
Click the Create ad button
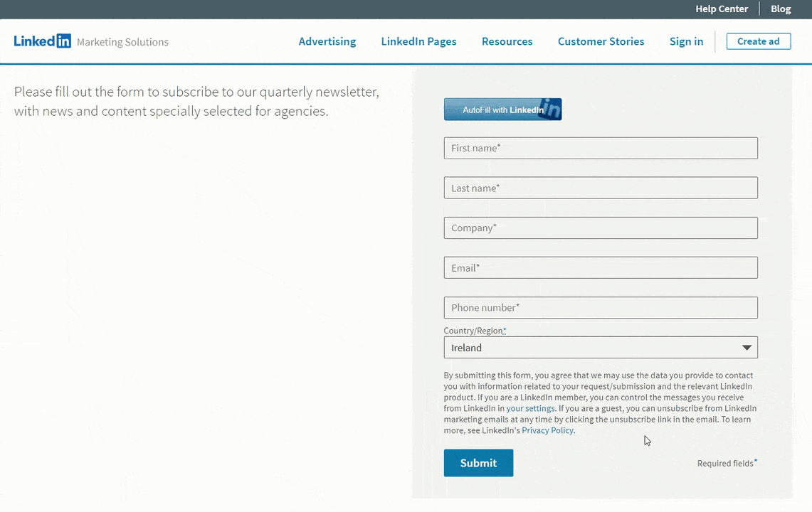pos(758,41)
